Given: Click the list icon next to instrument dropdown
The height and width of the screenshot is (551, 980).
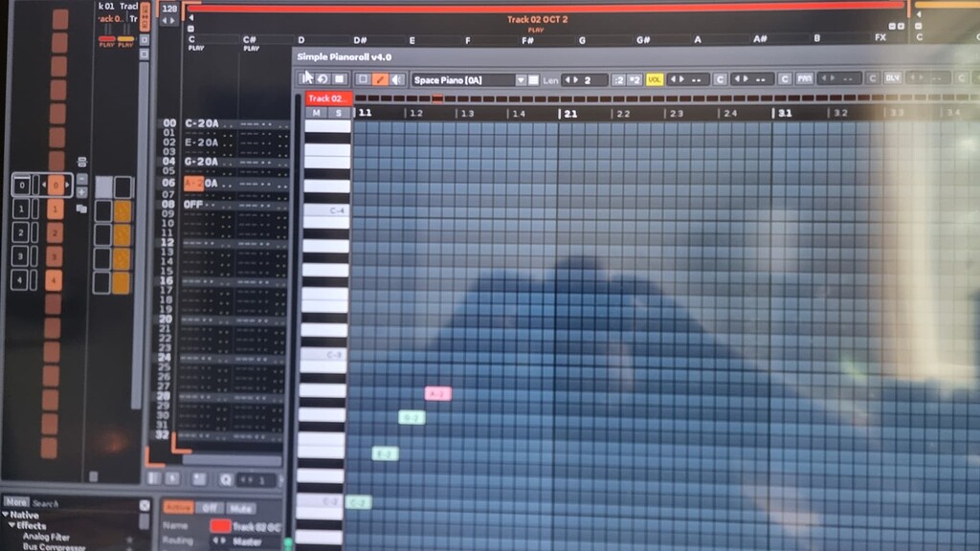Looking at the screenshot, I should [533, 80].
